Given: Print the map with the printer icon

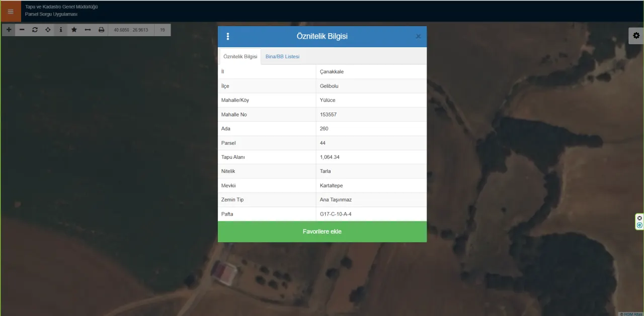Looking at the screenshot, I should [101, 30].
